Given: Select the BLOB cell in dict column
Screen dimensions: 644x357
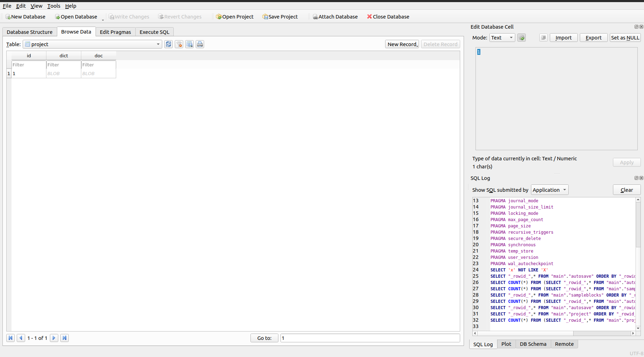Looking at the screenshot, I should (64, 74).
